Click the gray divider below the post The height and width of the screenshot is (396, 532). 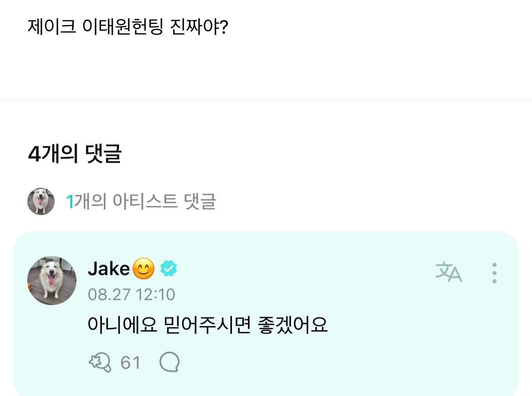click(266, 100)
